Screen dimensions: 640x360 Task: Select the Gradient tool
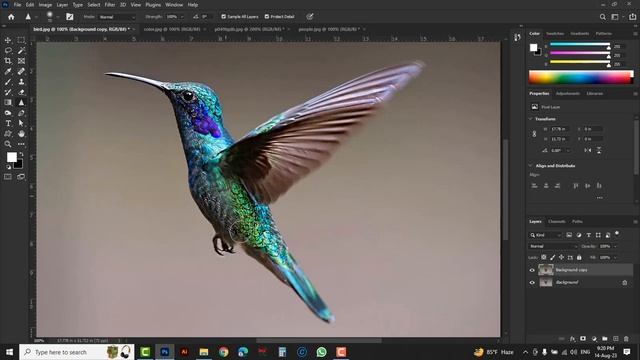[x=8, y=102]
